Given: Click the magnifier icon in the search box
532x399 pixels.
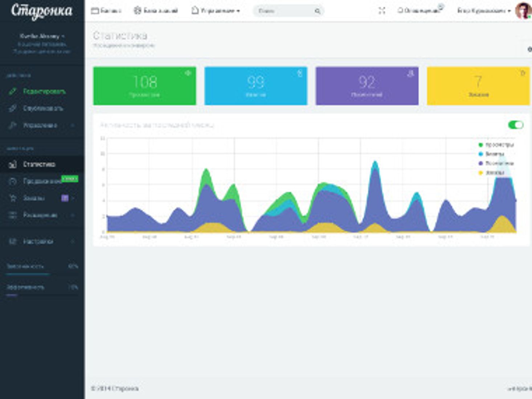Looking at the screenshot, I should coord(317,11).
